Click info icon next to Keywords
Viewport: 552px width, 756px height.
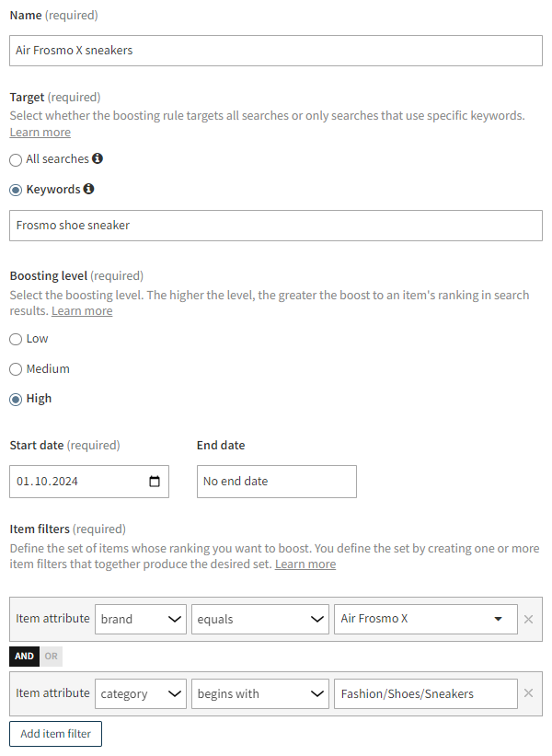point(88,189)
